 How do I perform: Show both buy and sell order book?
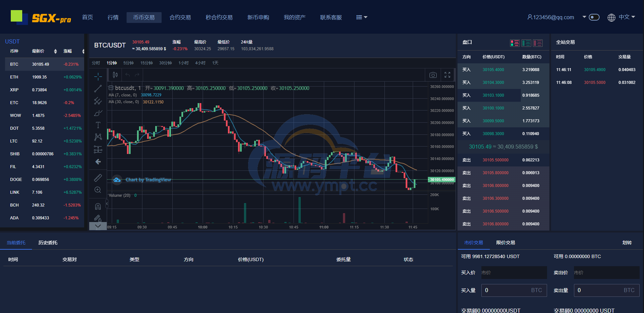pyautogui.click(x=515, y=43)
